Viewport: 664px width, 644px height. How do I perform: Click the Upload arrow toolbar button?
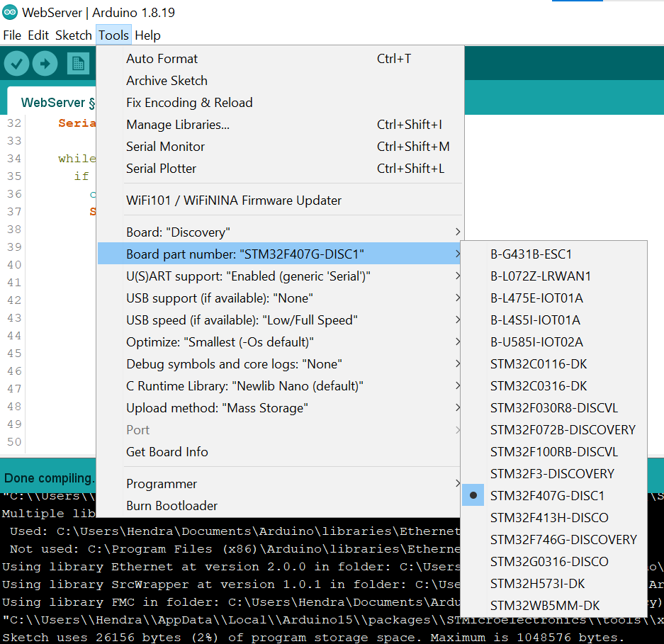(x=45, y=64)
